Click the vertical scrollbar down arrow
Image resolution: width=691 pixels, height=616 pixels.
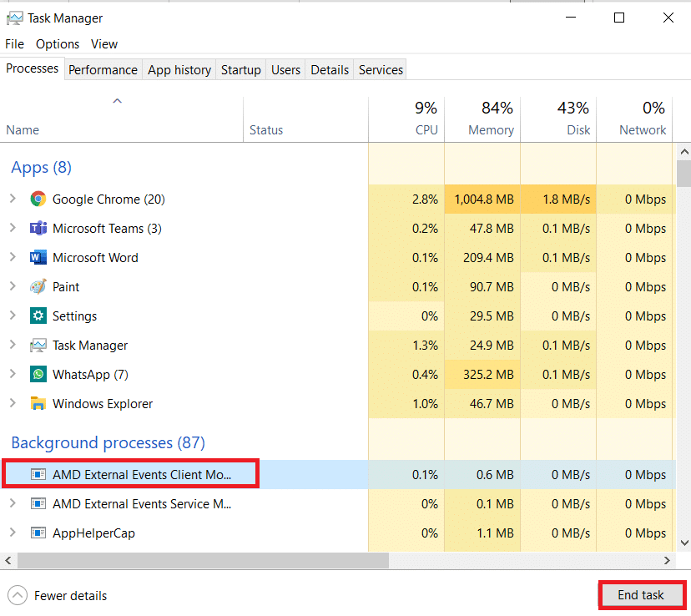point(684,543)
